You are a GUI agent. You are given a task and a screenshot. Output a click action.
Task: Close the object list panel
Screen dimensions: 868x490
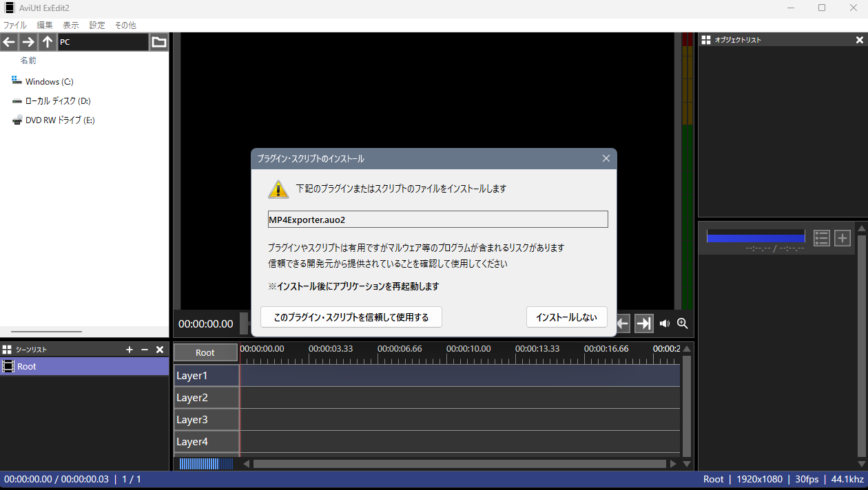(x=859, y=40)
